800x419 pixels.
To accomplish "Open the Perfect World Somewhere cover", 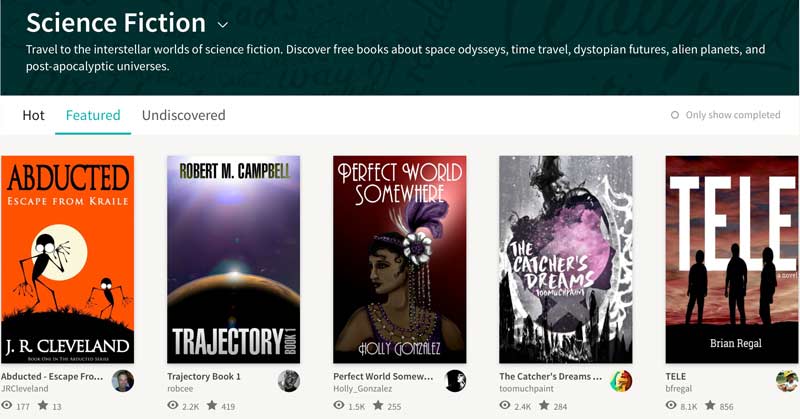I will (399, 259).
